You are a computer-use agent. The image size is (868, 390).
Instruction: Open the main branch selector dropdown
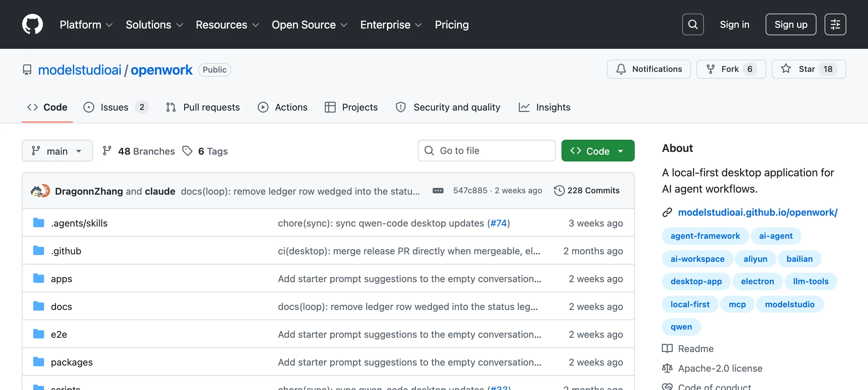(x=57, y=151)
